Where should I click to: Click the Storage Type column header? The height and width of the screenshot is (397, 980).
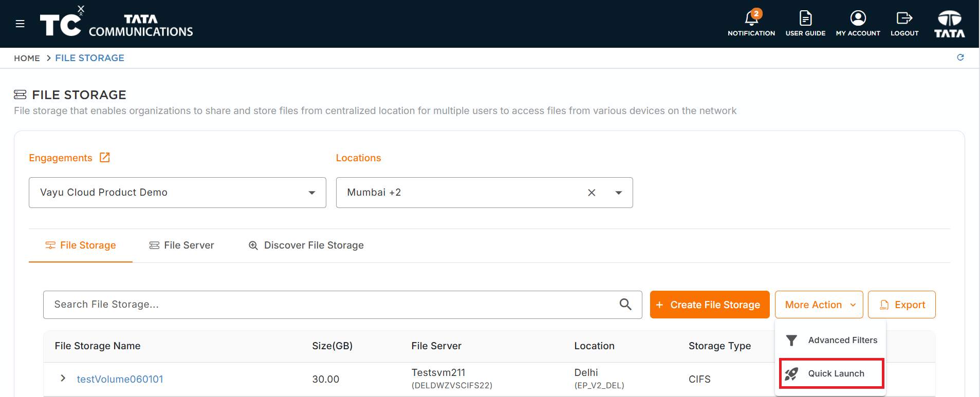pyautogui.click(x=719, y=346)
